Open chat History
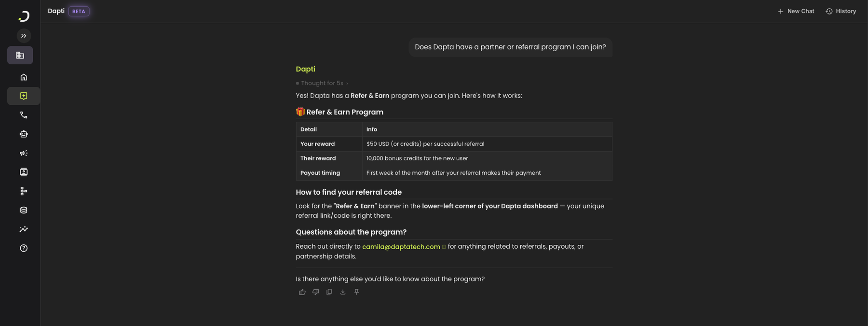 [x=841, y=11]
